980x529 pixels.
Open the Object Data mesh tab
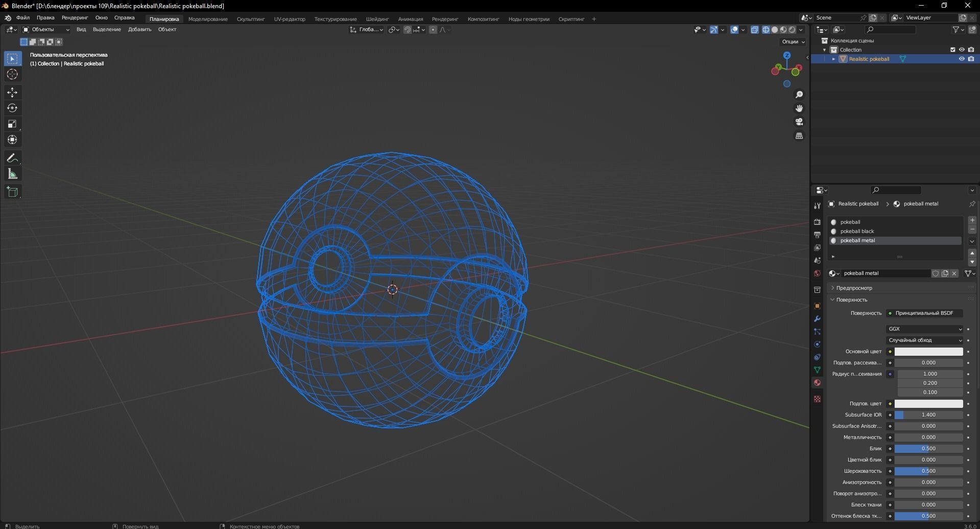click(817, 370)
